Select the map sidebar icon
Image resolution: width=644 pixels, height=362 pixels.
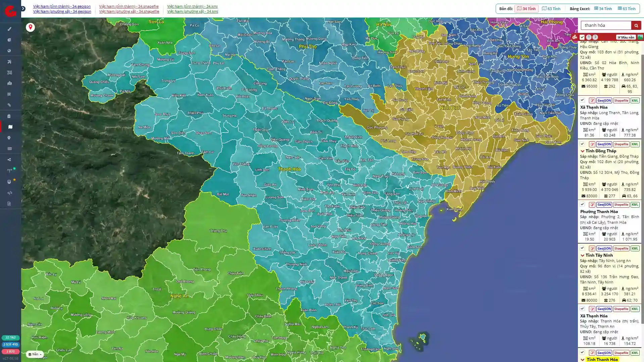(x=10, y=127)
